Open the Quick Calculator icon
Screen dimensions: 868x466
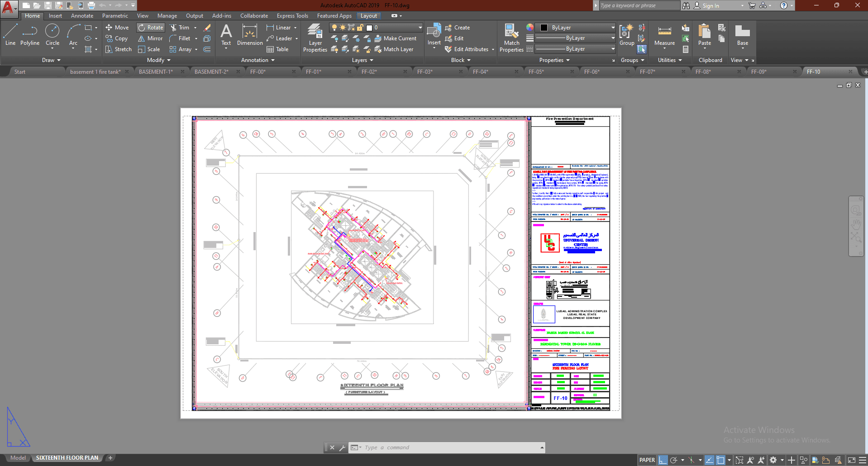[x=686, y=49]
